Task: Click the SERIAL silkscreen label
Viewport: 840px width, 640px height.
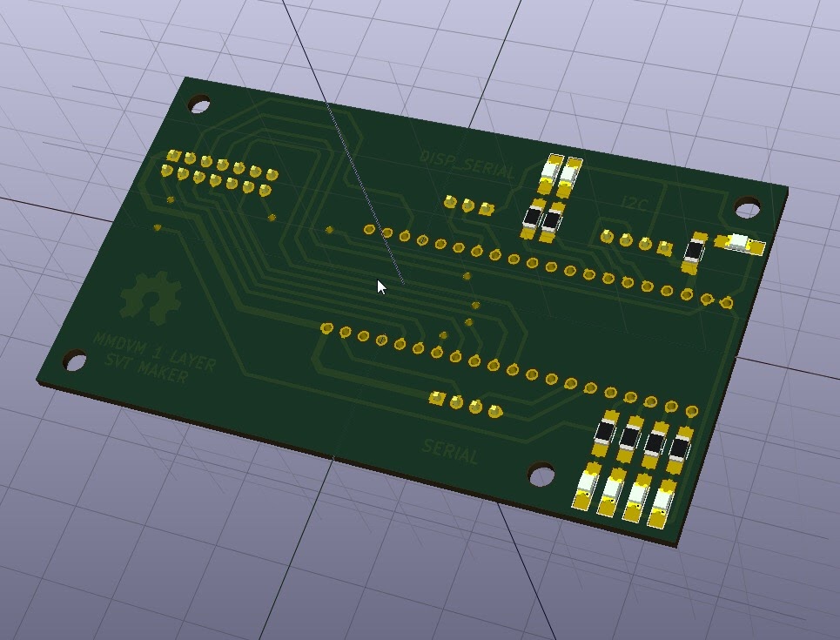Action: tap(450, 451)
